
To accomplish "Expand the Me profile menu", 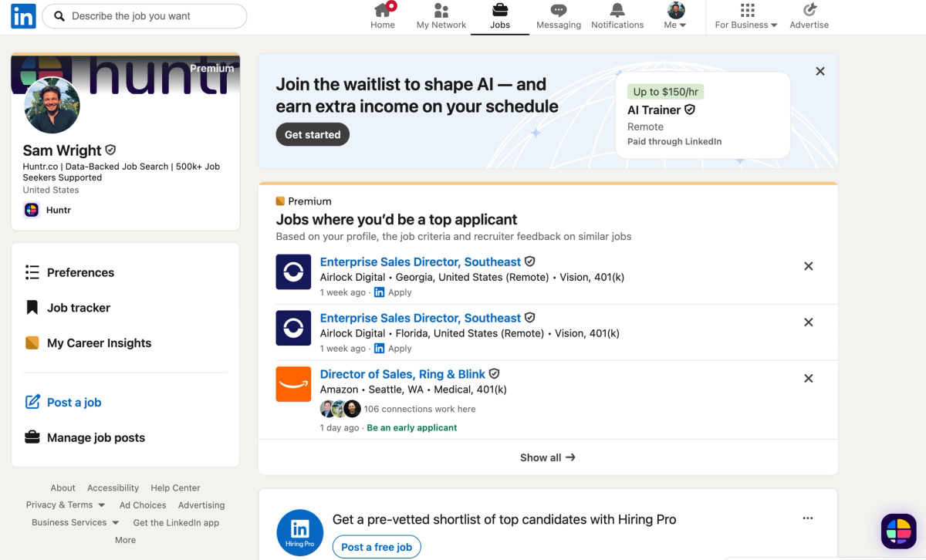I will [x=675, y=16].
